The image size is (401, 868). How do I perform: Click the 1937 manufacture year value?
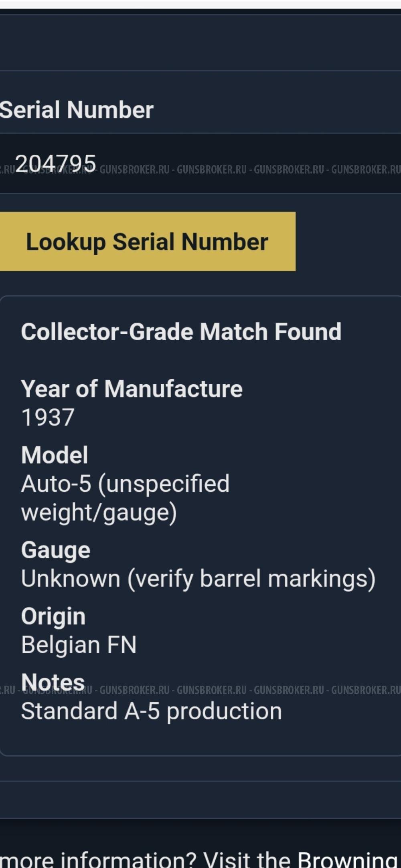(x=48, y=418)
